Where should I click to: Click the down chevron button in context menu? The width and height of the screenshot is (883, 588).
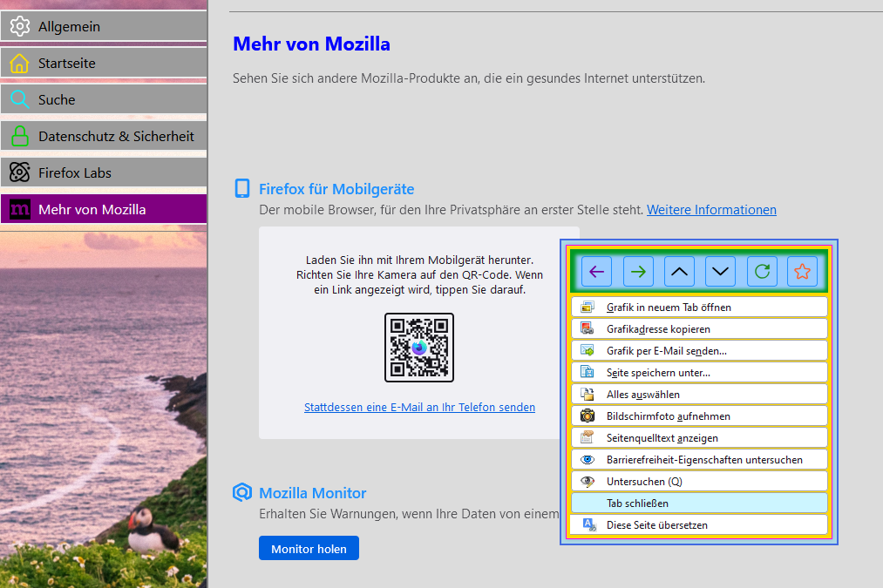click(720, 272)
